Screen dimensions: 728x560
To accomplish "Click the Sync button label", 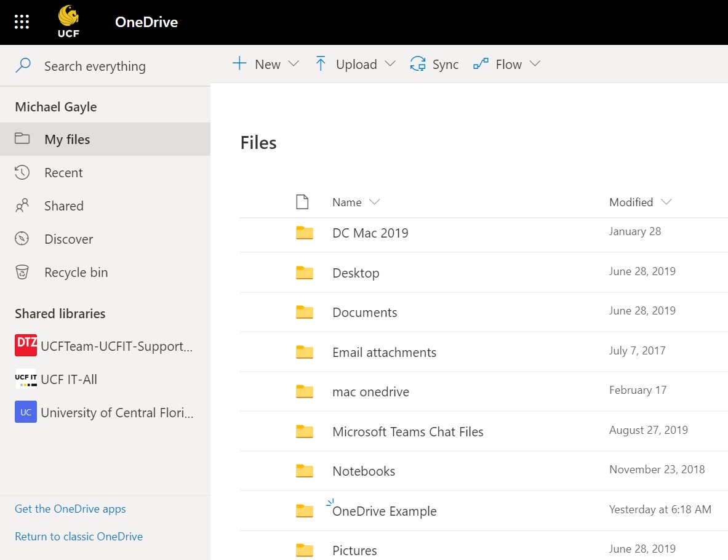I will [446, 64].
